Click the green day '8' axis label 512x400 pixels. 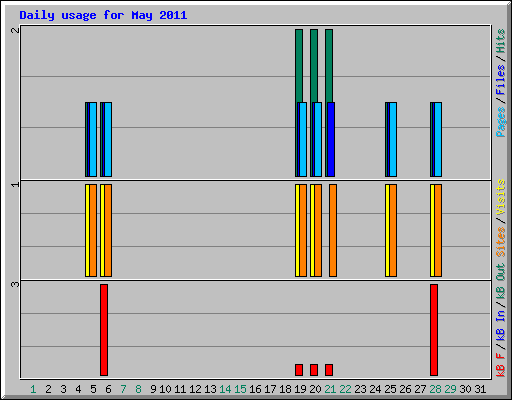138,389
